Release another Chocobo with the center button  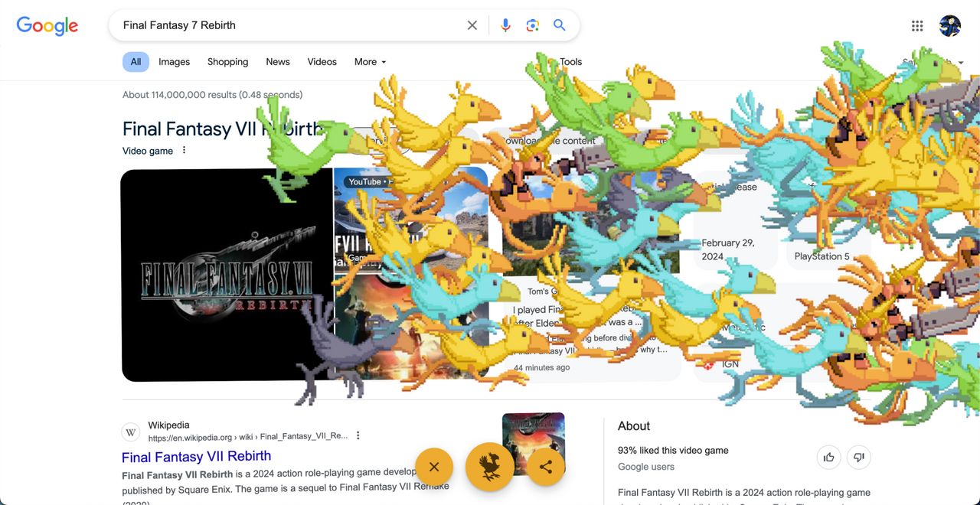point(489,466)
